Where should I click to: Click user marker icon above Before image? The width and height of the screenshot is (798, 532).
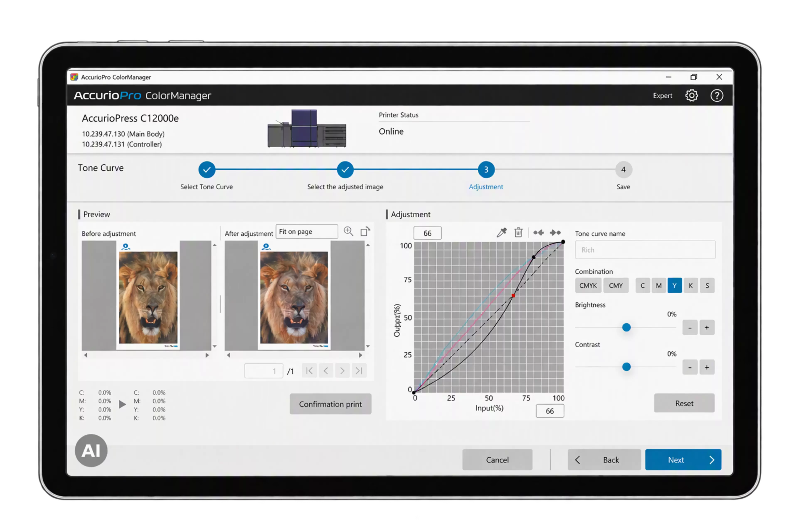[x=126, y=247]
